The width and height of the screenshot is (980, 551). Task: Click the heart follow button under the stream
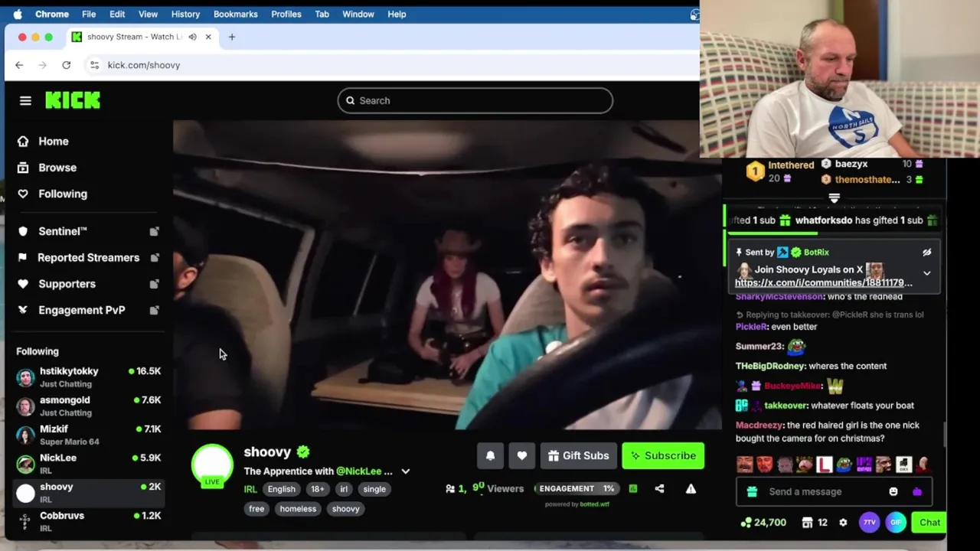pyautogui.click(x=521, y=455)
